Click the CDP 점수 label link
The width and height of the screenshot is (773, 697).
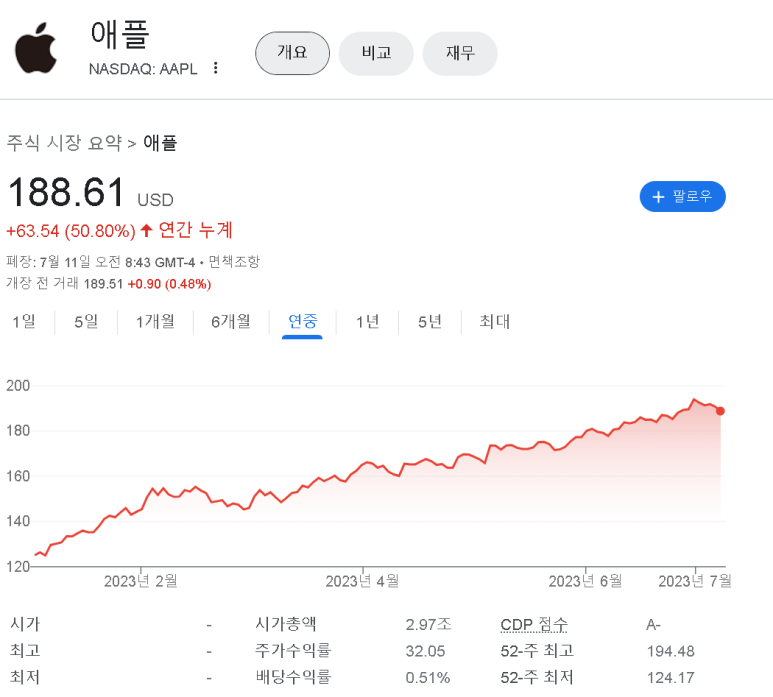[x=534, y=625]
